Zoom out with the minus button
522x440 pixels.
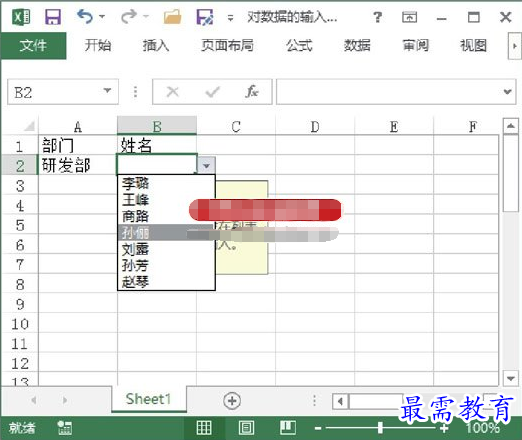318,428
